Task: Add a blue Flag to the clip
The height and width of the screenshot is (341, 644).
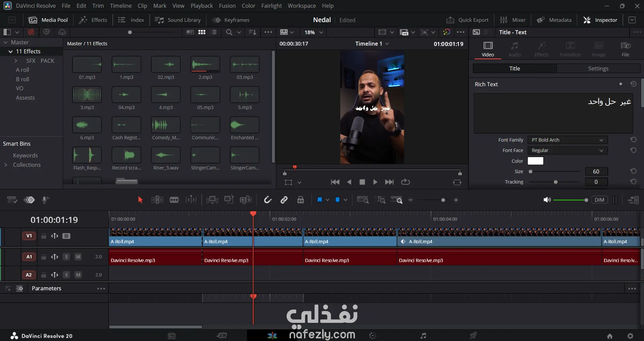Action: (319, 200)
